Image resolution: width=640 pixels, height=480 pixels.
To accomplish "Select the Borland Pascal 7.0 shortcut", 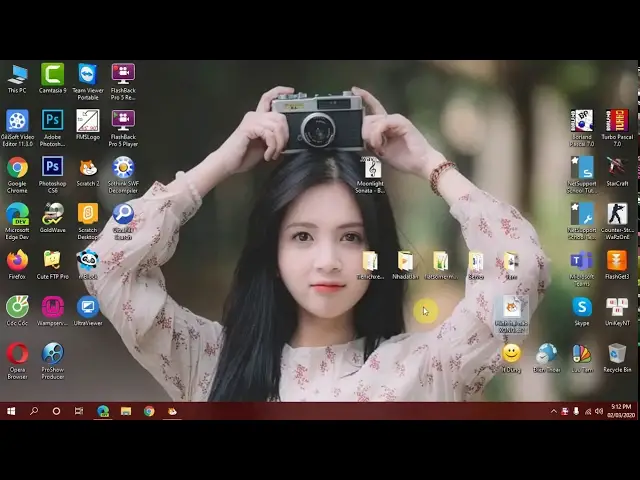I will coord(582,128).
